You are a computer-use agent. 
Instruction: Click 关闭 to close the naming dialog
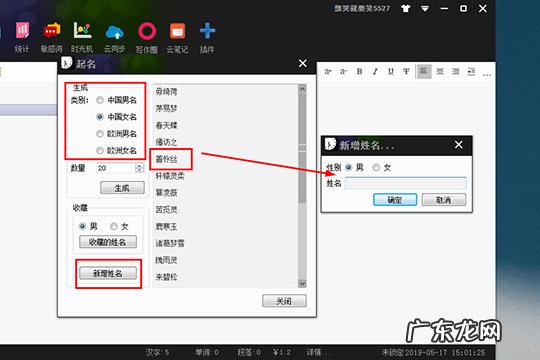[x=284, y=301]
